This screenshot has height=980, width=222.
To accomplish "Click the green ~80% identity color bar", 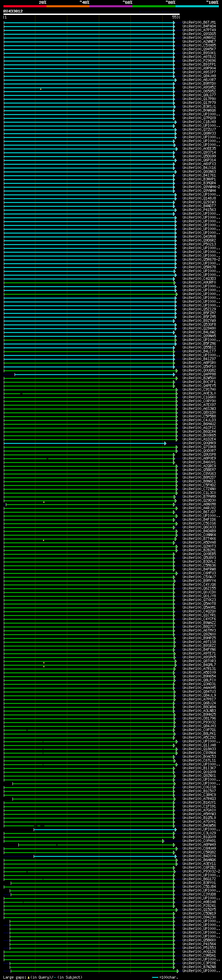I will coord(154,7).
